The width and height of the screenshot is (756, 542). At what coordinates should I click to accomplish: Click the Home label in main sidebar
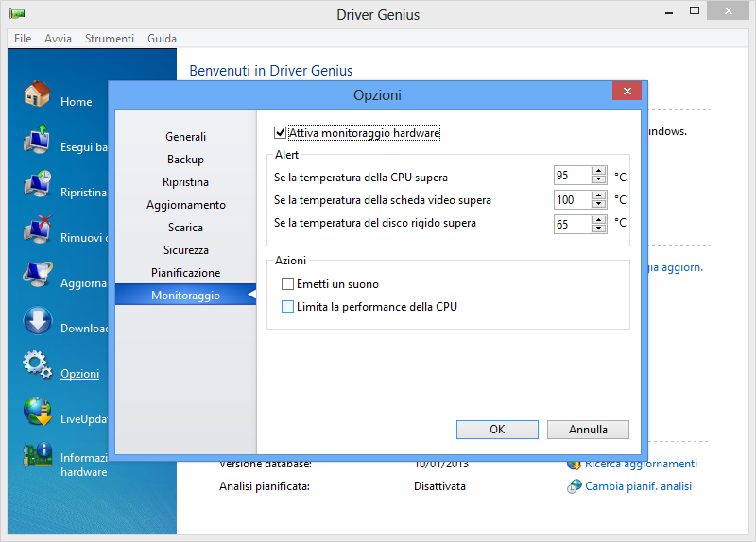[x=77, y=102]
